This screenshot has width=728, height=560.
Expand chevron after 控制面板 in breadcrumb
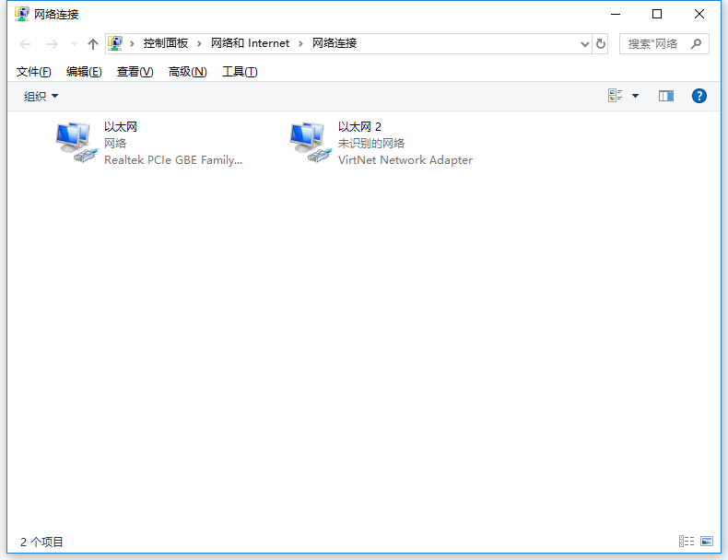pyautogui.click(x=199, y=43)
